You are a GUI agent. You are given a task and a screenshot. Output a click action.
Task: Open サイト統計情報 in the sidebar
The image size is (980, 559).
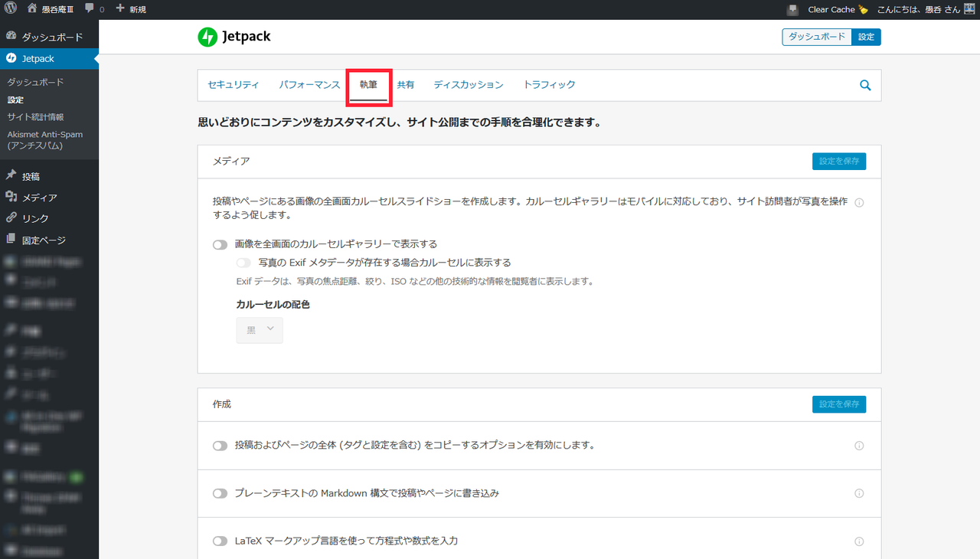(35, 117)
